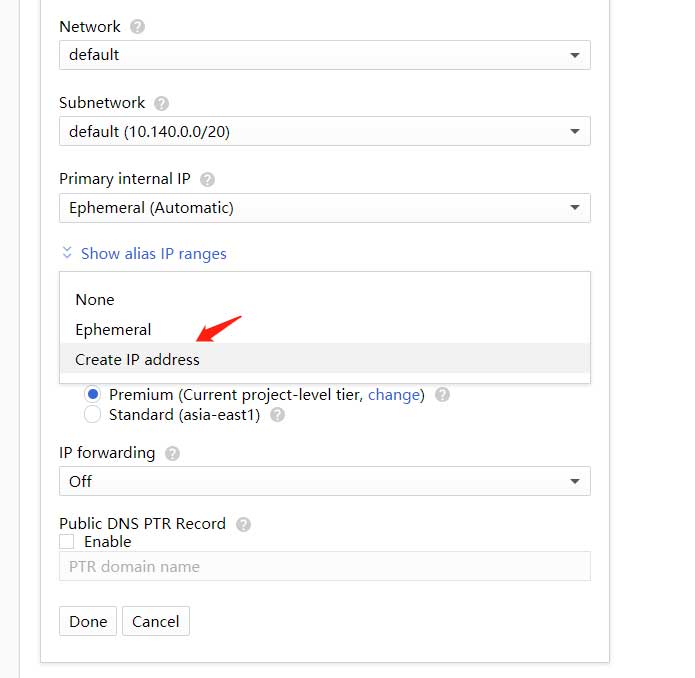This screenshot has width=695, height=678.
Task: Select the Standard (asia-east1) radio button
Action: click(92, 414)
